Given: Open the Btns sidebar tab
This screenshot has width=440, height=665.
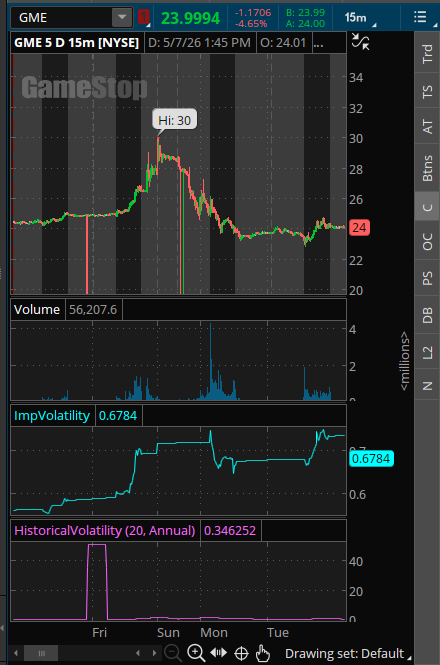Looking at the screenshot, I should tap(427, 168).
